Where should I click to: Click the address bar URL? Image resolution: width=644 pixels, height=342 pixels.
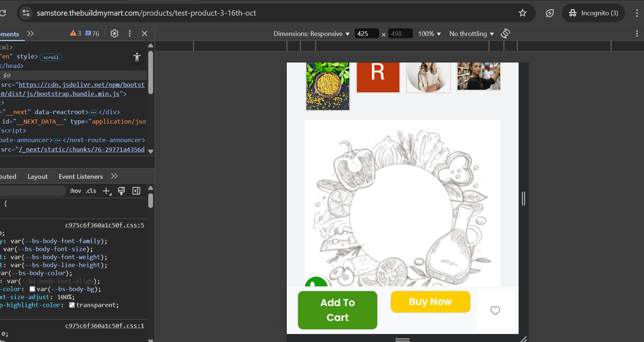point(146,13)
